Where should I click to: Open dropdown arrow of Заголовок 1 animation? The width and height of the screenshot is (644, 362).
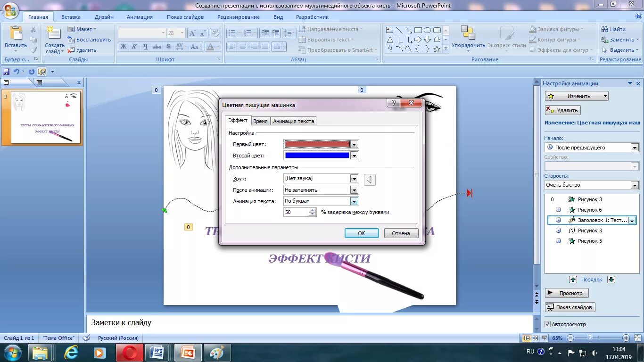point(632,220)
